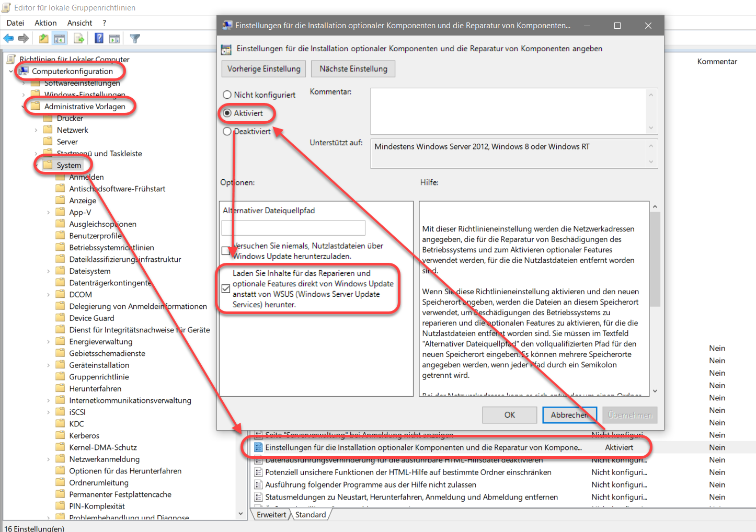756x532 pixels.
Task: Click the Export list toolbar icon
Action: [79, 38]
